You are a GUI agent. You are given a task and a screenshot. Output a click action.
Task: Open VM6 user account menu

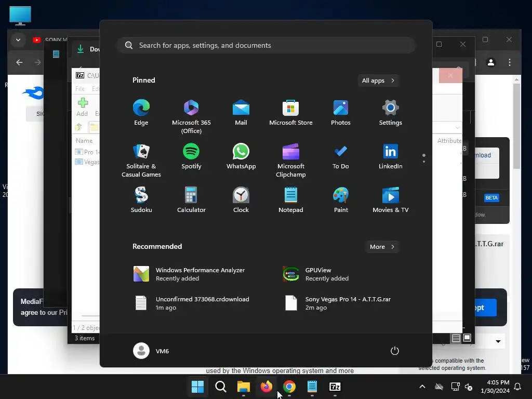click(x=151, y=351)
